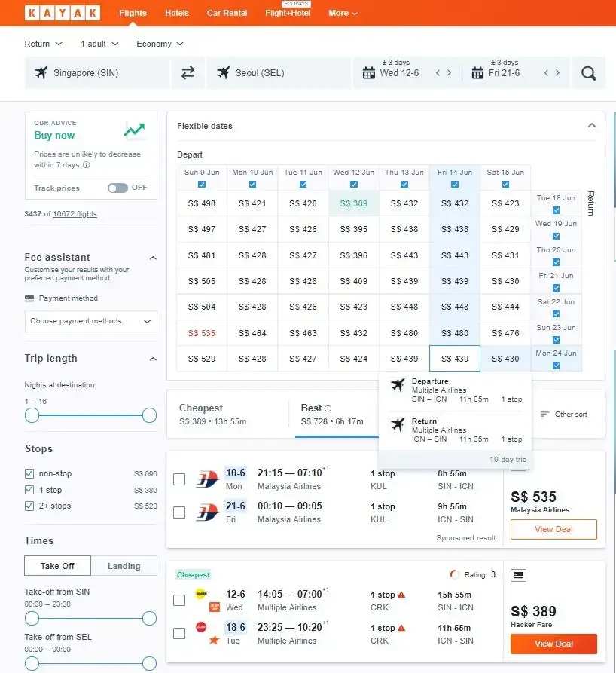Edit the Seoul (SEL) destination field
Screen dimensions: 616x673
[279, 73]
